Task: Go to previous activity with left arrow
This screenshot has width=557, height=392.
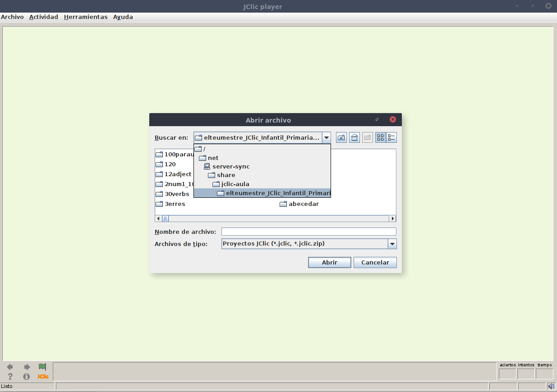Action: [x=10, y=367]
